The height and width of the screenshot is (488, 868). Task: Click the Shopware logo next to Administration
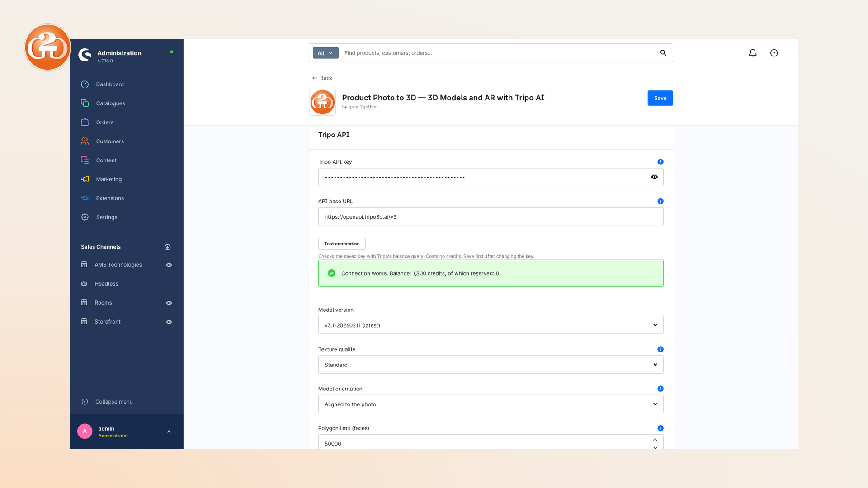point(85,55)
